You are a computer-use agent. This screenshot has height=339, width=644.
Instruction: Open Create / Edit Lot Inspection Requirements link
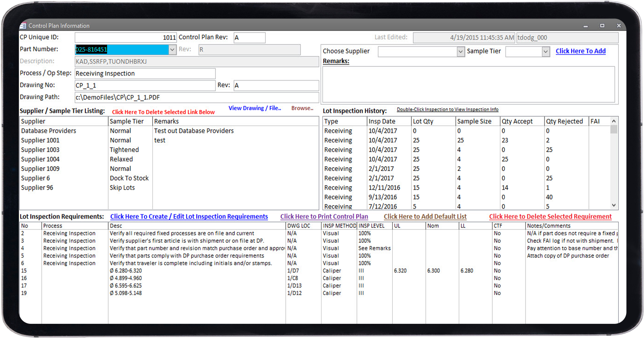(189, 217)
